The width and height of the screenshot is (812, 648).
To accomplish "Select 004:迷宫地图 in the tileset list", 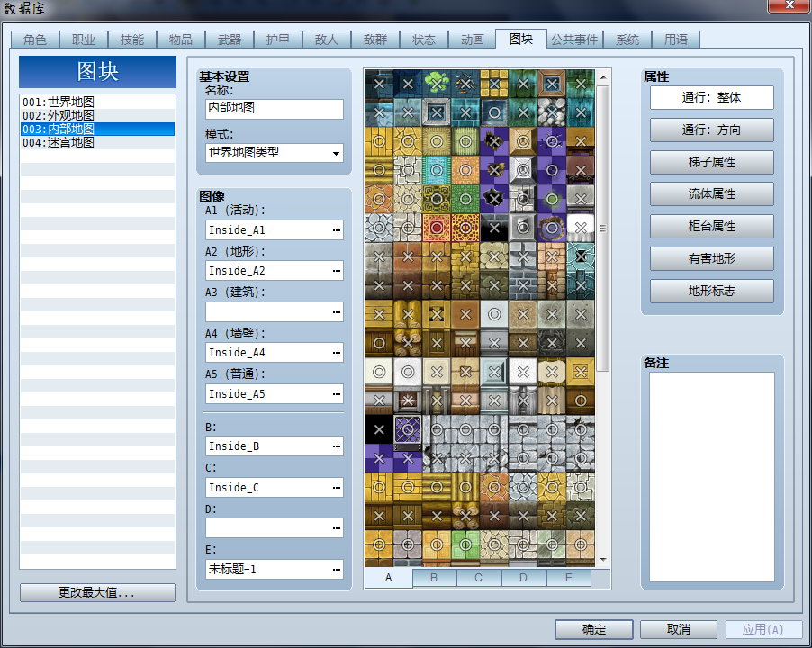I will (97, 142).
